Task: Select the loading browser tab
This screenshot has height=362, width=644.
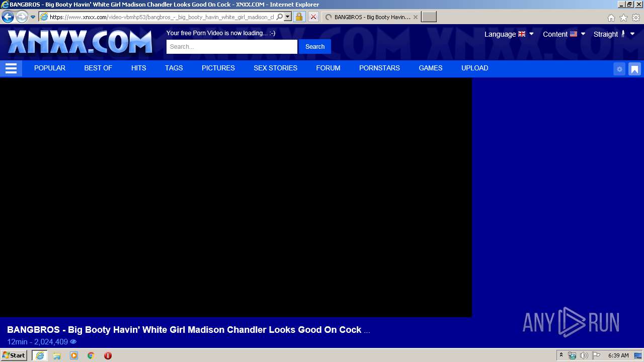Action: click(371, 17)
